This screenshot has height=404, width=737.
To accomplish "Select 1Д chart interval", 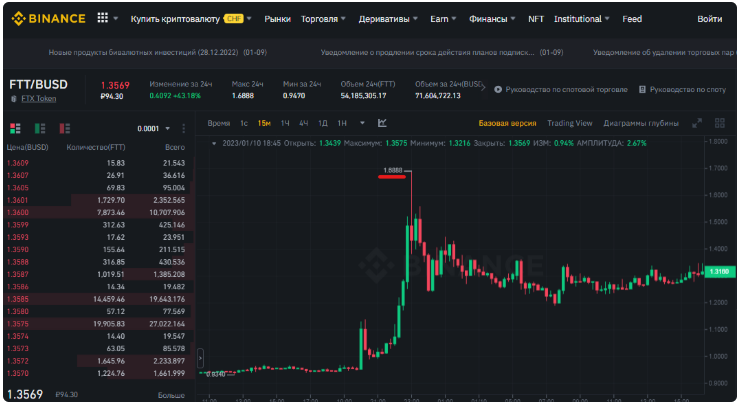I will [322, 123].
